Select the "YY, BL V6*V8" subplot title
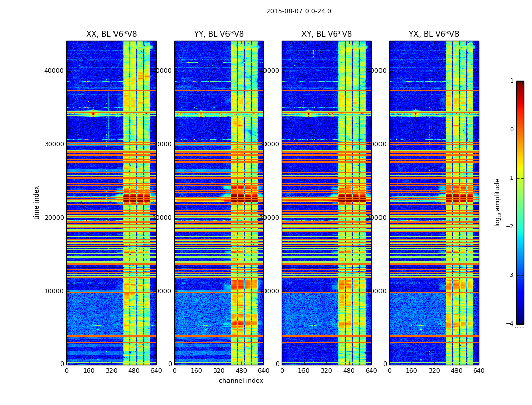The image size is (532, 405). [219, 34]
